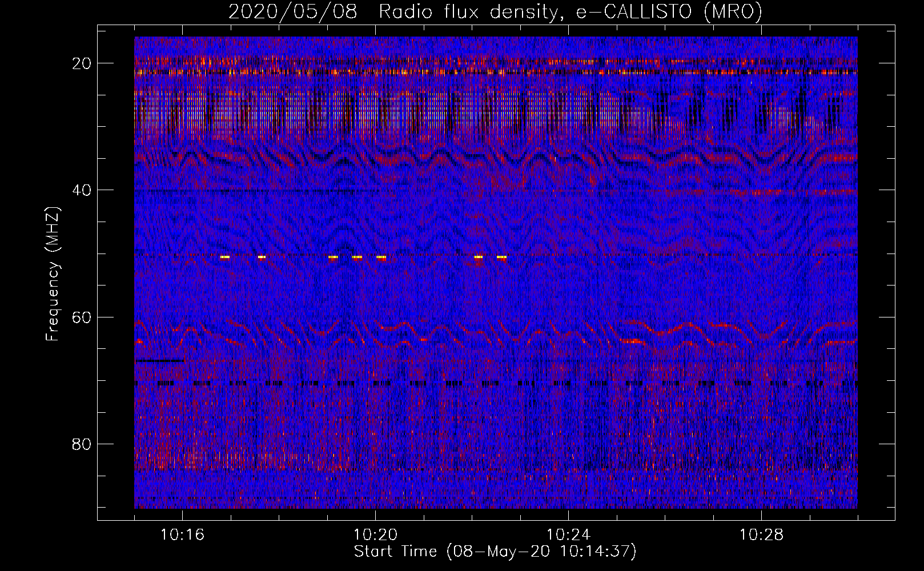Click the plot title '2020/05/08 Radio flux density, e-CALLISTO (MRO)'
924x571 pixels.
click(495, 12)
